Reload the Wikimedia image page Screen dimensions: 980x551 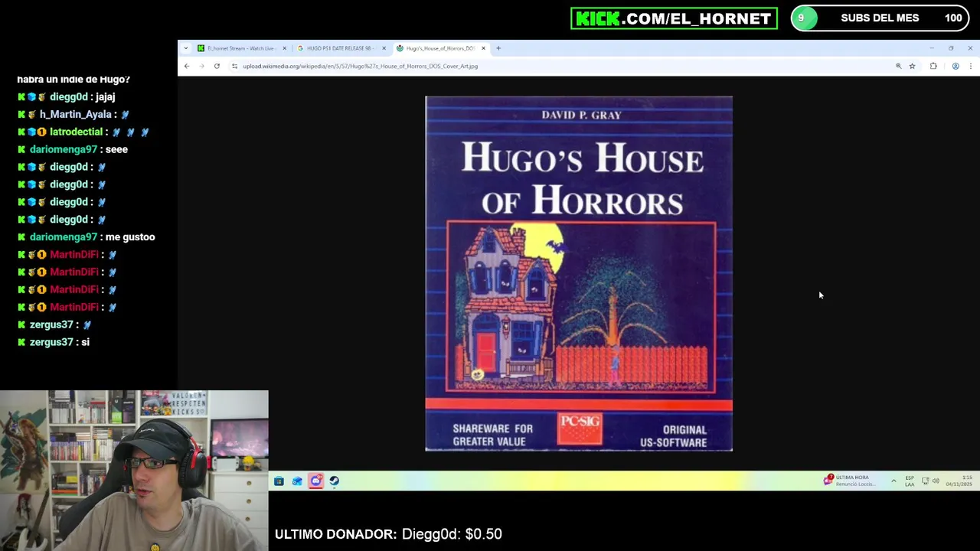point(217,66)
